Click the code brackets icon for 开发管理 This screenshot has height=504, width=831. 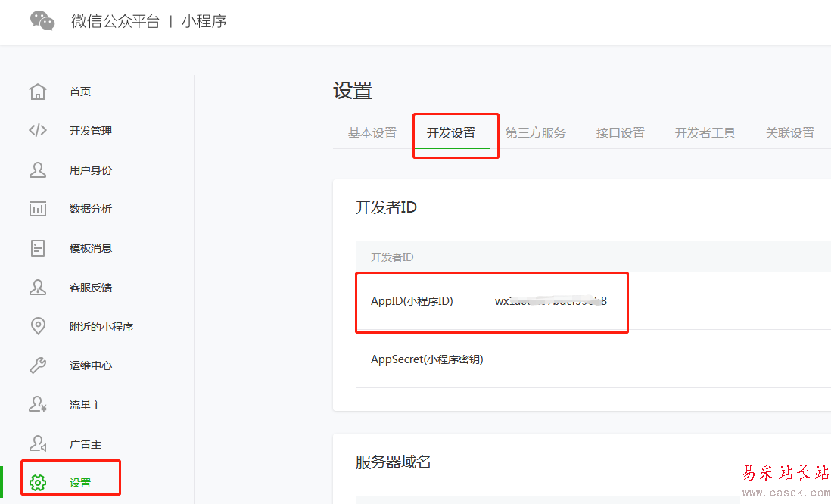(x=38, y=130)
